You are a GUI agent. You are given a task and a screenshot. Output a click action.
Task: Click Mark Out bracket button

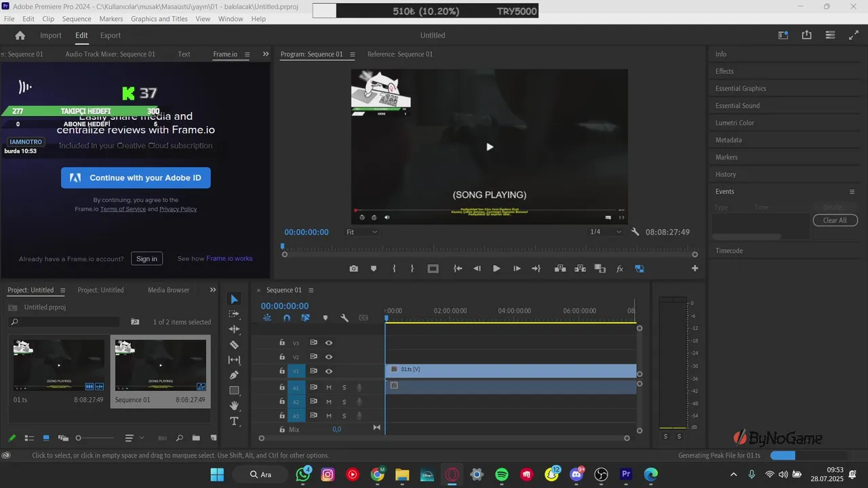pos(412,268)
